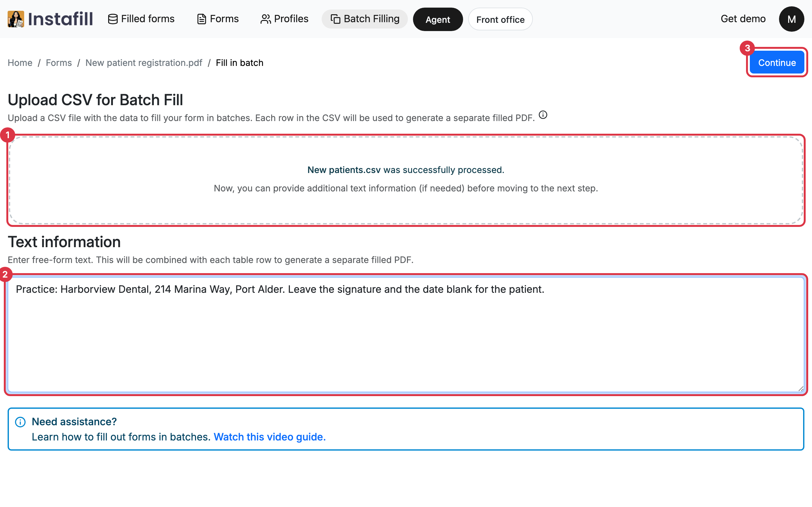Viewport: 812px width, 507px height.
Task: Click the Profiles people icon
Action: [265, 19]
